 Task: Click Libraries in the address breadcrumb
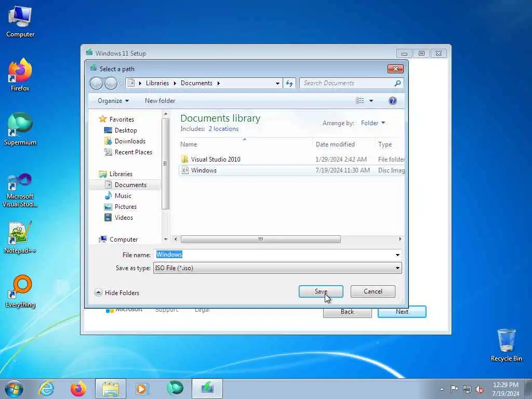[x=157, y=83]
